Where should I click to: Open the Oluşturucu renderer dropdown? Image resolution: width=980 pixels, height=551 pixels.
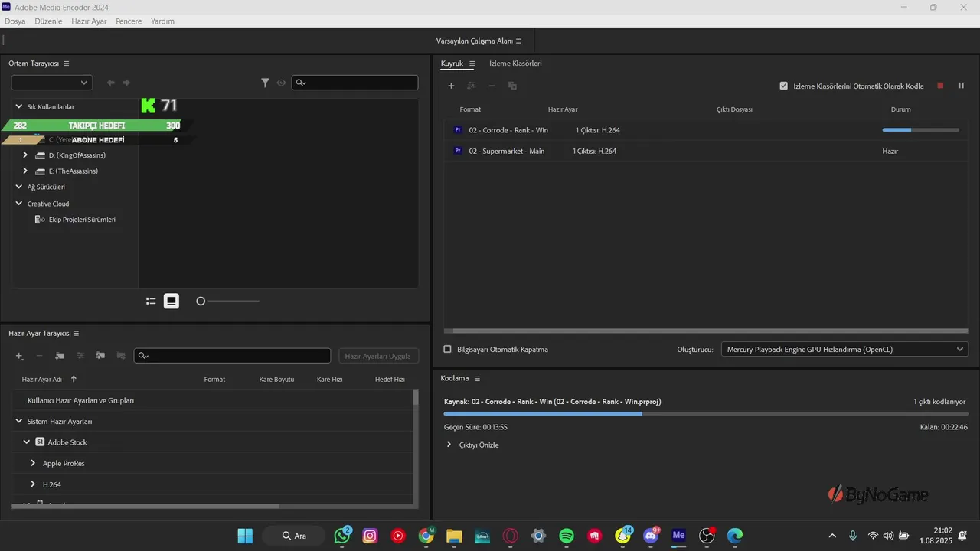point(844,350)
